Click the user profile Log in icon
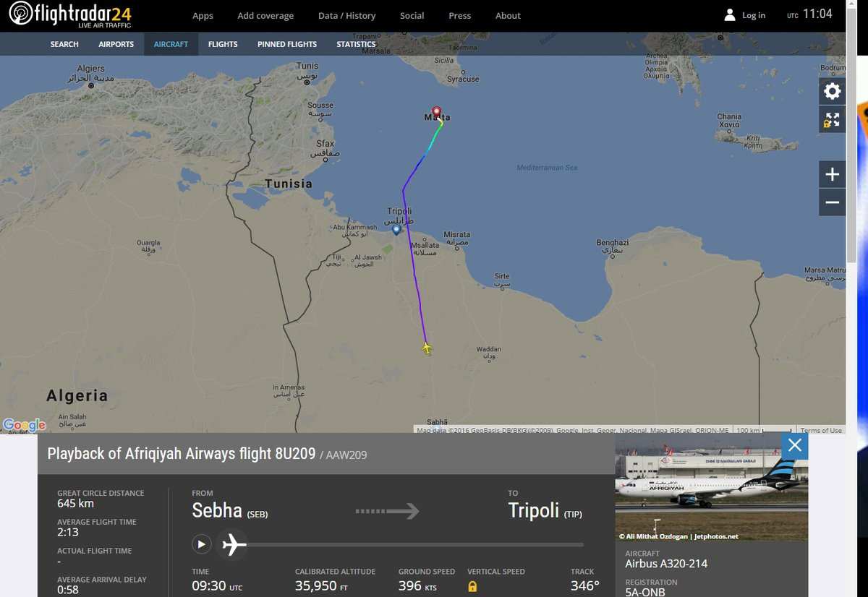Viewport: 868px width, 597px height. (730, 15)
